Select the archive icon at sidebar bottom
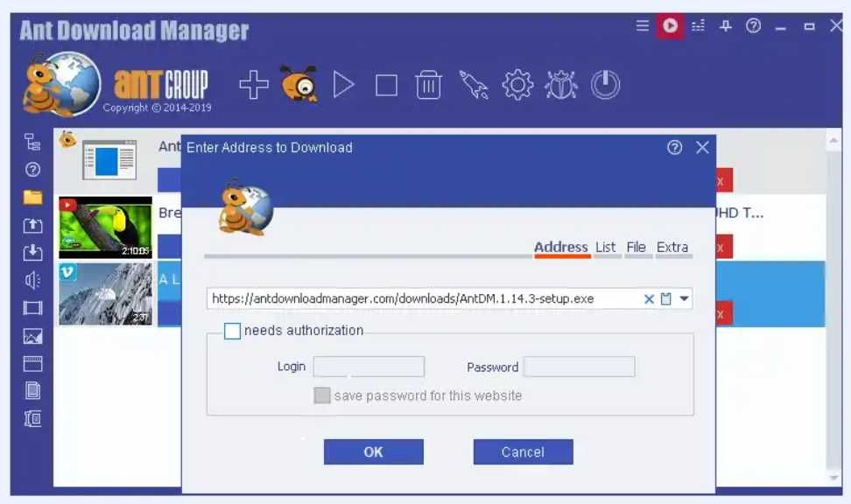 click(32, 418)
